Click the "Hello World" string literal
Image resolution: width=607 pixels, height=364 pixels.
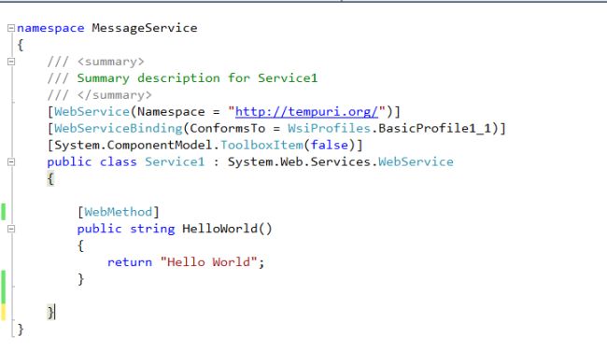point(208,262)
